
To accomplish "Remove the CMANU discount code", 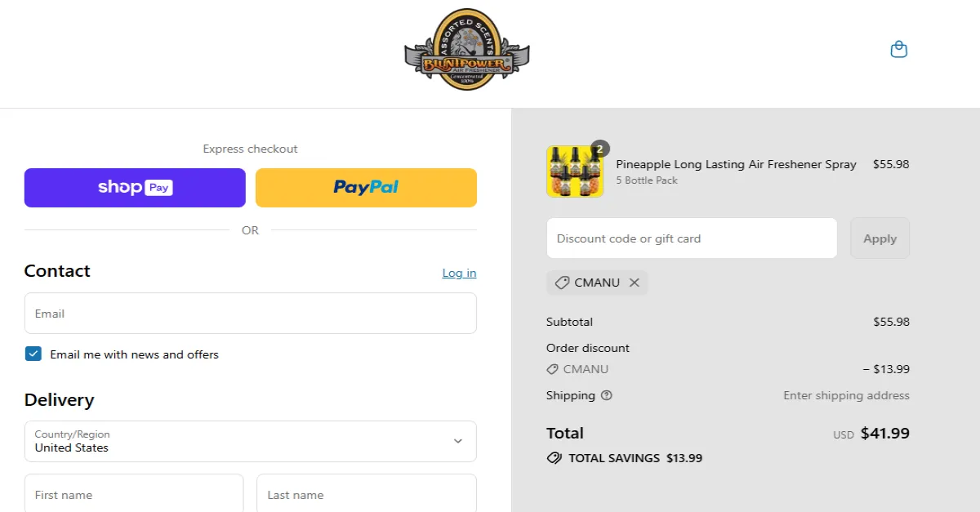I will [635, 283].
